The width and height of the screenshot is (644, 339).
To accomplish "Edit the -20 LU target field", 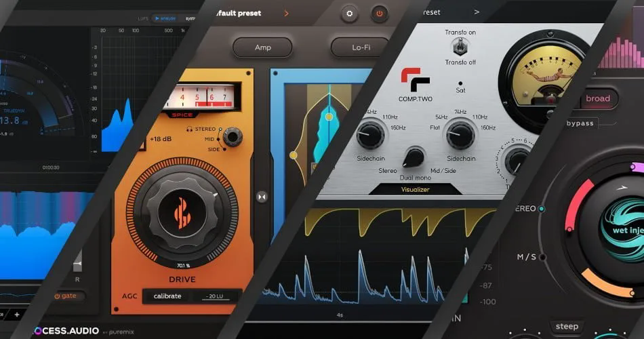I will click(x=216, y=296).
